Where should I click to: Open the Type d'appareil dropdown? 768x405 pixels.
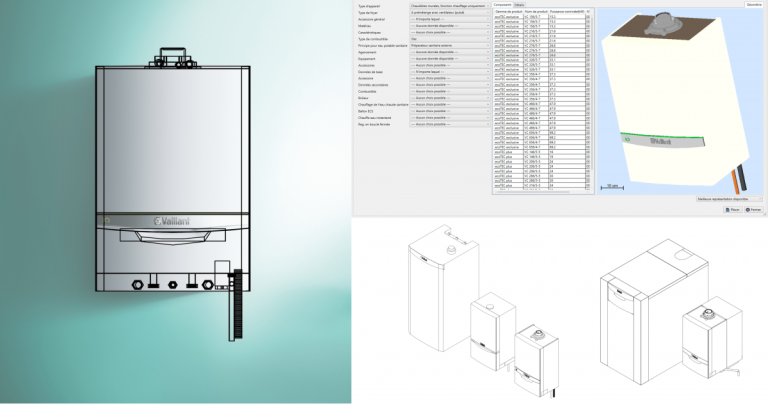pyautogui.click(x=449, y=6)
